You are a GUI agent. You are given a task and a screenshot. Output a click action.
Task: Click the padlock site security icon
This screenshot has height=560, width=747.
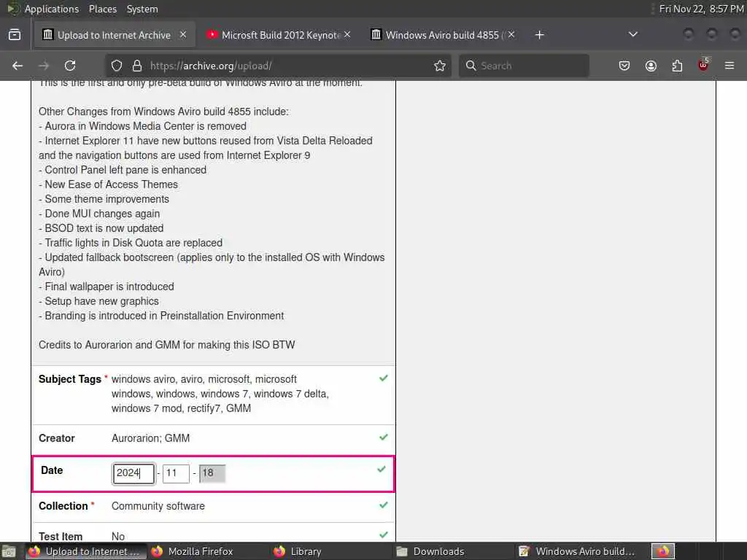[137, 66]
